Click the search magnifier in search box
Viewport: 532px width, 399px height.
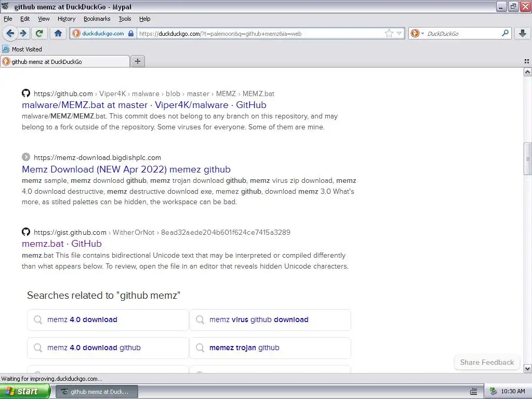tap(505, 33)
